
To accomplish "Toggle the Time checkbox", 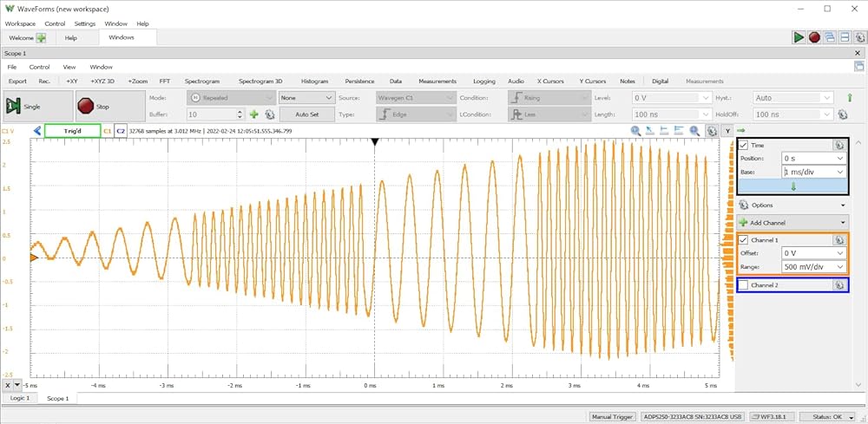I will (x=744, y=146).
